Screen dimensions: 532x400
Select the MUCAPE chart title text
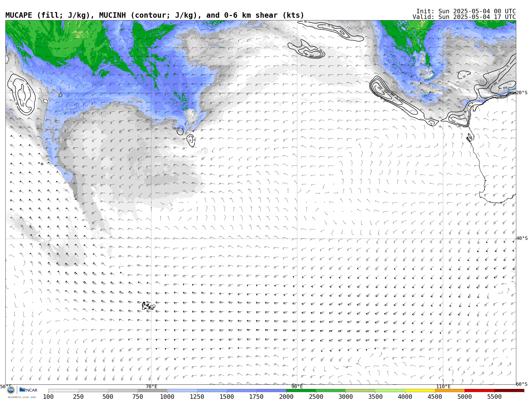click(x=155, y=15)
